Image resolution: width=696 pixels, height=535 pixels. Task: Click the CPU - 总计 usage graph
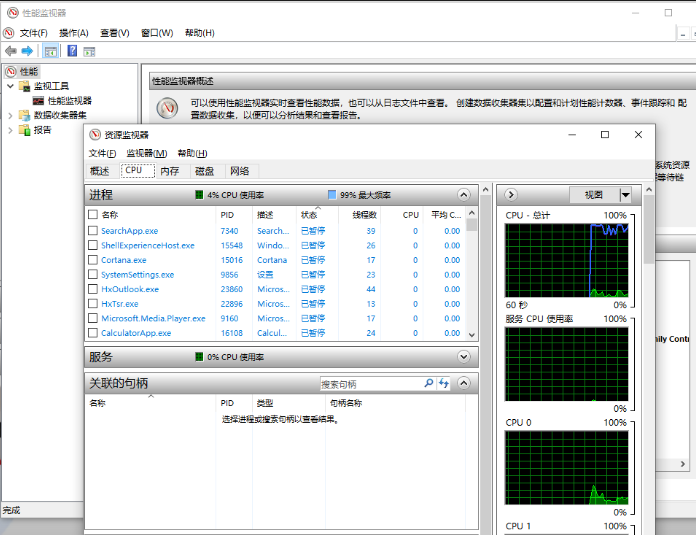[566, 260]
